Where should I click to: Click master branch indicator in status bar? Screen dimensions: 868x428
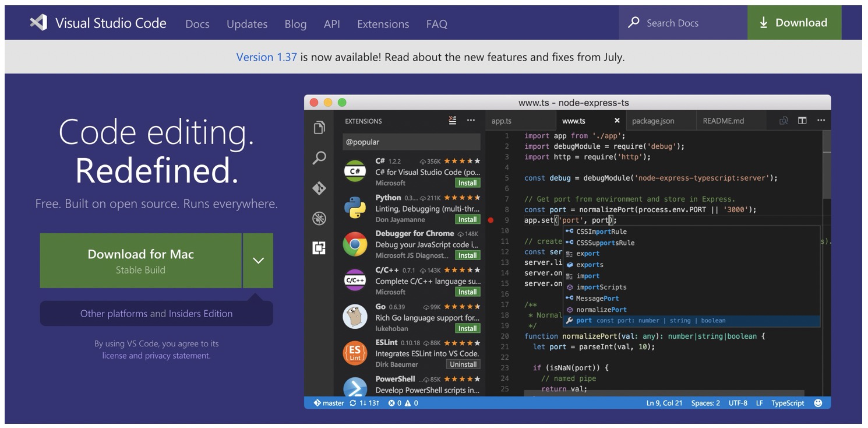(329, 403)
